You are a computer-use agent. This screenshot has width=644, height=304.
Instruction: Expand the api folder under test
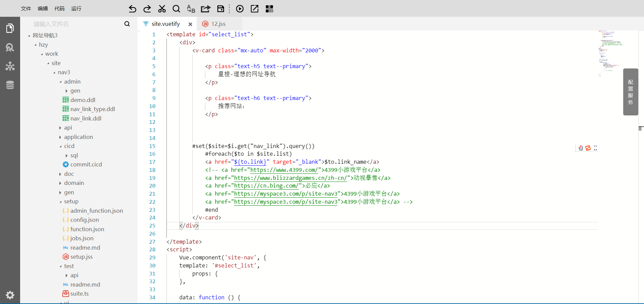click(67, 275)
